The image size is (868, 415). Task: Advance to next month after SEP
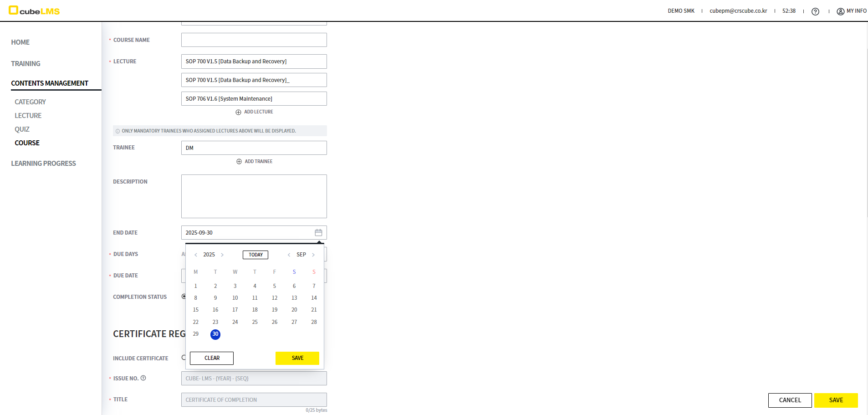pos(313,255)
